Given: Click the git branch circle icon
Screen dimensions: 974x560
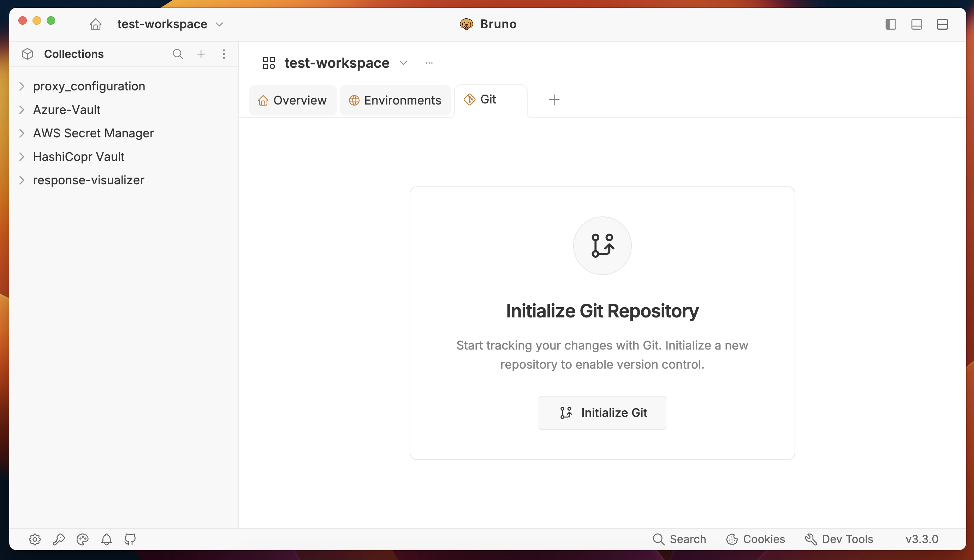Looking at the screenshot, I should pos(602,245).
